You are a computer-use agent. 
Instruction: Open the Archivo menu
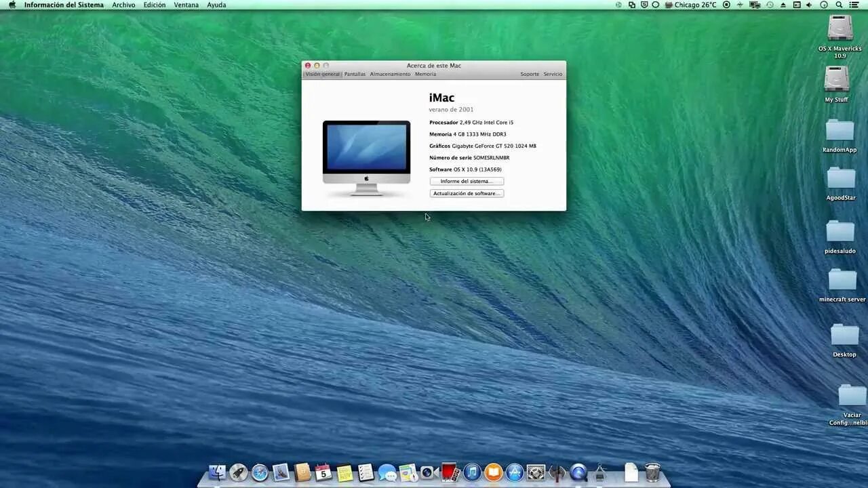point(123,5)
